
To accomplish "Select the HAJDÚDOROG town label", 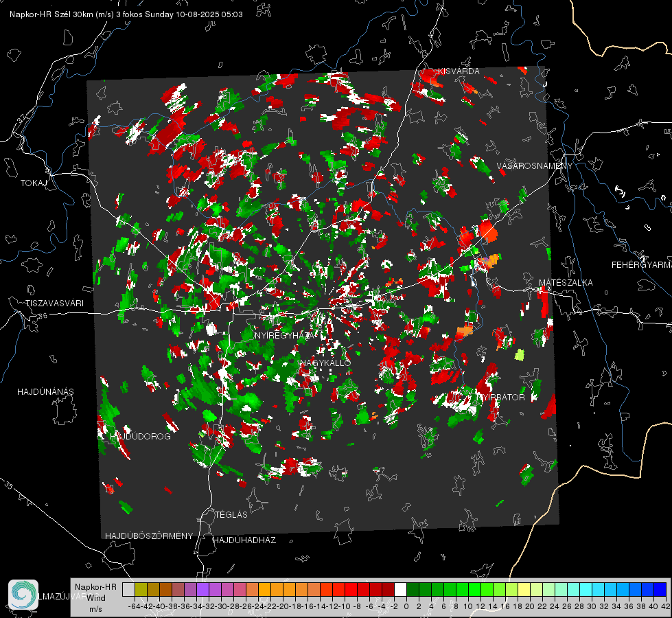I will click(140, 437).
